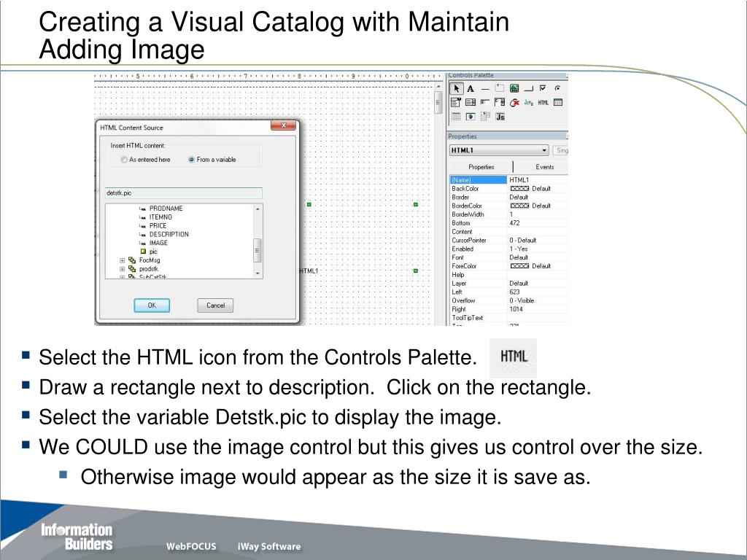The width and height of the screenshot is (747, 560).
Task: Select the Menu control tool
Action: tap(485, 117)
